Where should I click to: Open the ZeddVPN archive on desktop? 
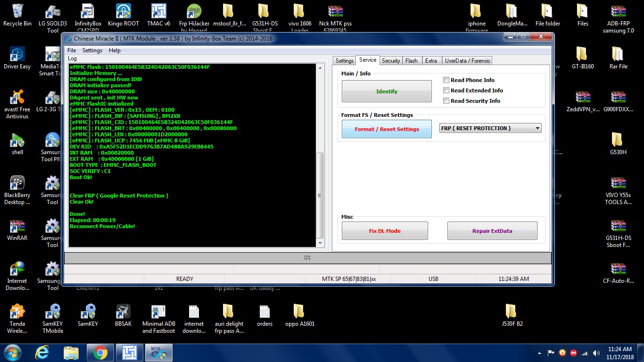tap(583, 100)
